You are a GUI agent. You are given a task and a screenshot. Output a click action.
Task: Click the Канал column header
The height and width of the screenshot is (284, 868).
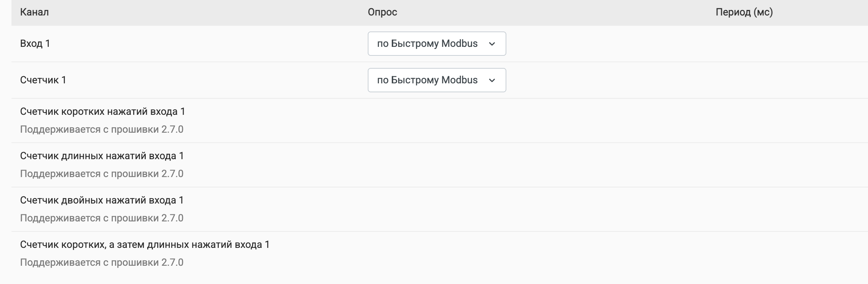[34, 13]
